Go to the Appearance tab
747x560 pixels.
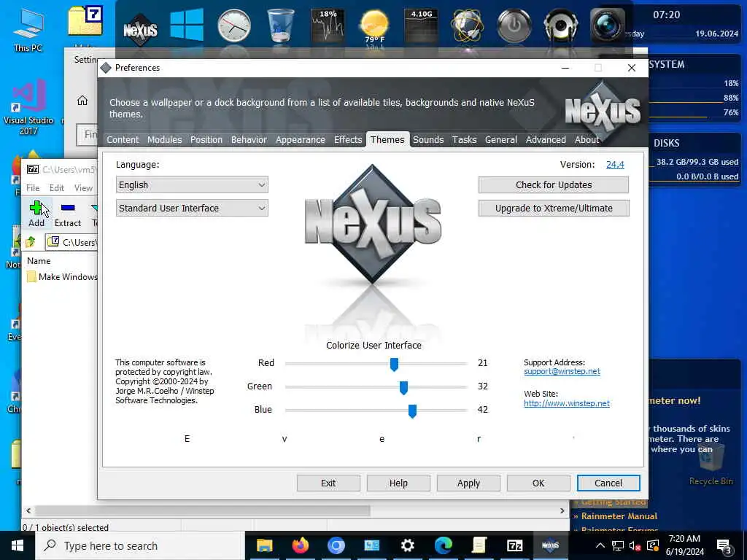click(300, 139)
